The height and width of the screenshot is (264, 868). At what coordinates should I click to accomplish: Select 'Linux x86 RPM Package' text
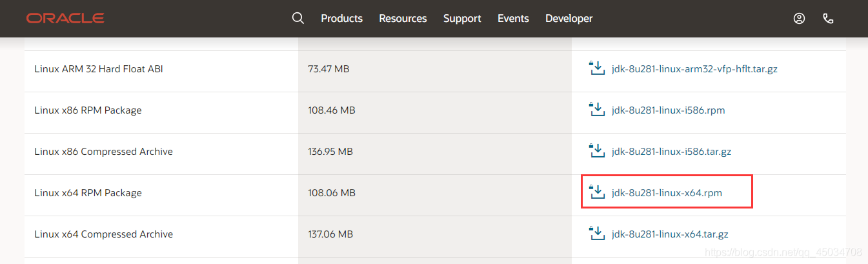(88, 110)
